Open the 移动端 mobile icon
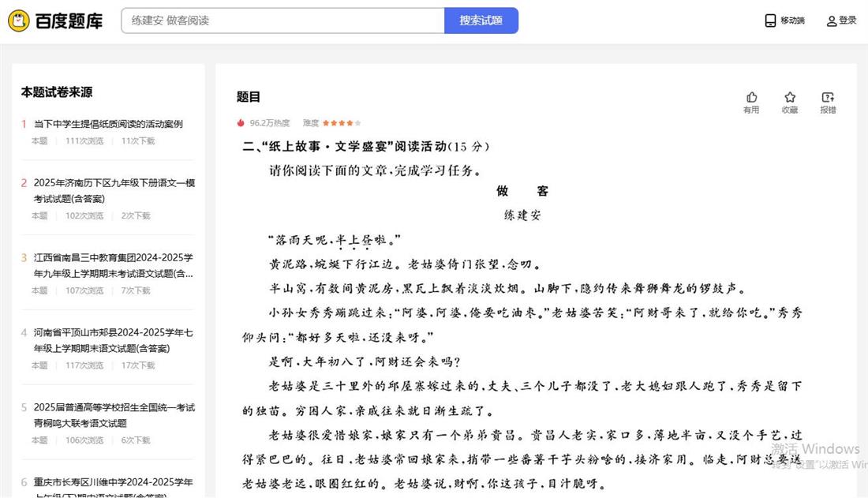Screen dimensions: 868x498 pos(771,21)
